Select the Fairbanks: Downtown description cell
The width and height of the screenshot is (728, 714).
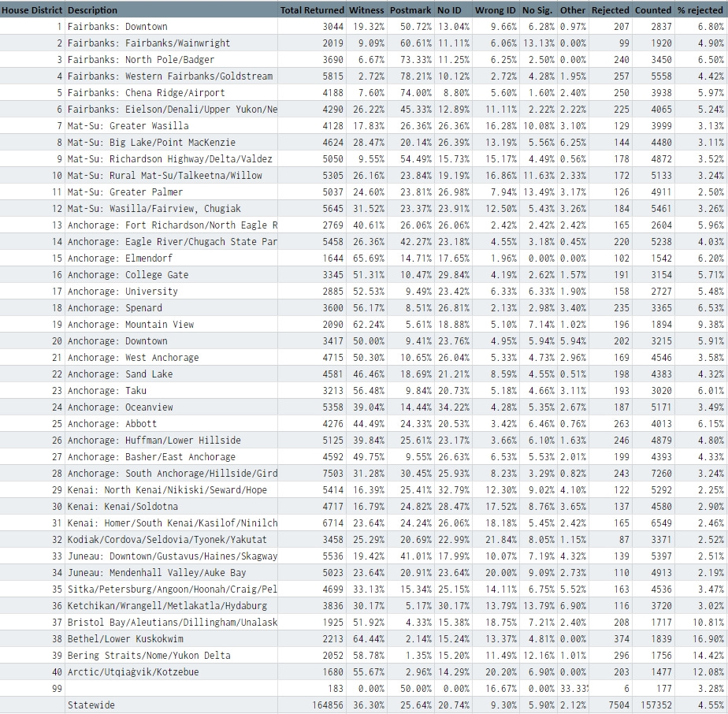click(x=171, y=27)
